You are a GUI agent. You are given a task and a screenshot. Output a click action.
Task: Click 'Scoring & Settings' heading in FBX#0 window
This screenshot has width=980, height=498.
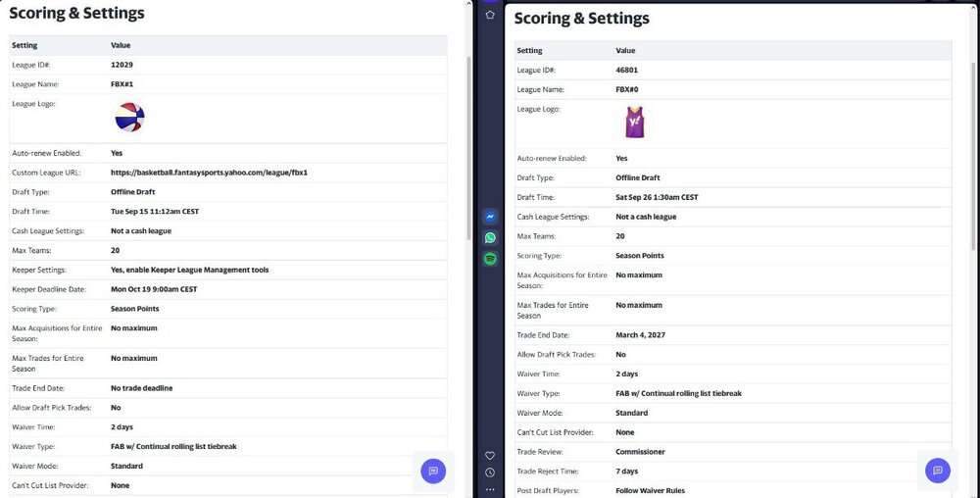pyautogui.click(x=582, y=18)
